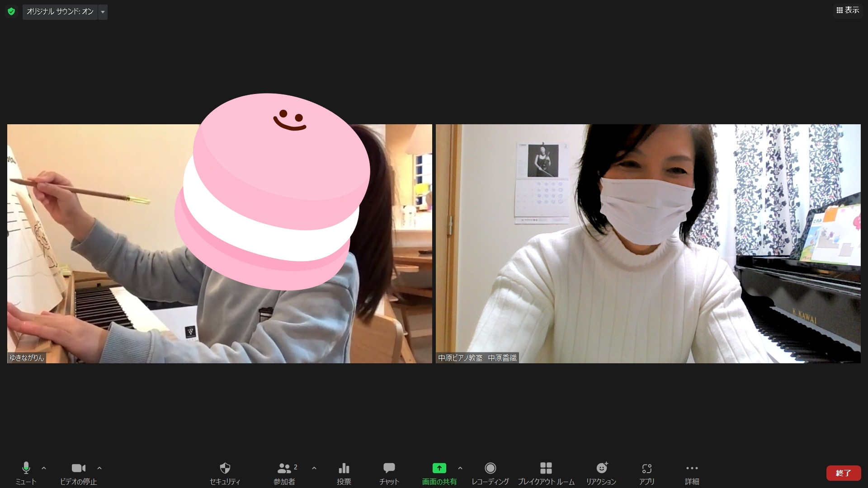
Task: Expand participants options chevron
Action: point(314,468)
